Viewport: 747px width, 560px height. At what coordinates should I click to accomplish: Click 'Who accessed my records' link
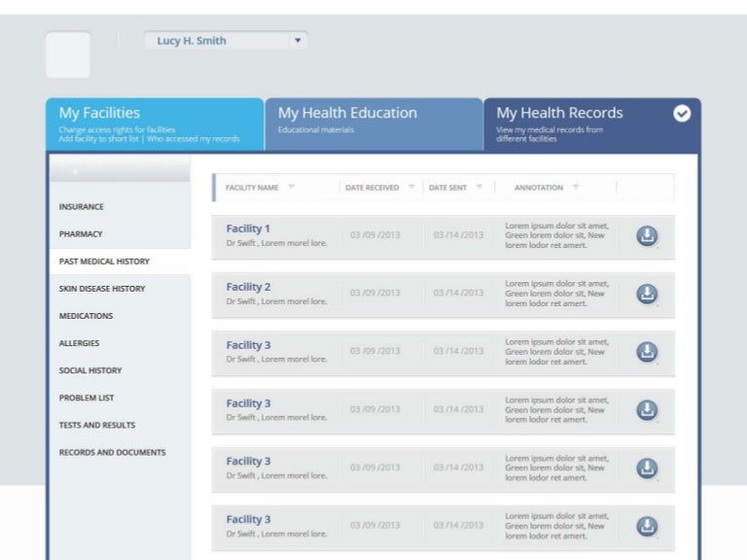coord(193,139)
